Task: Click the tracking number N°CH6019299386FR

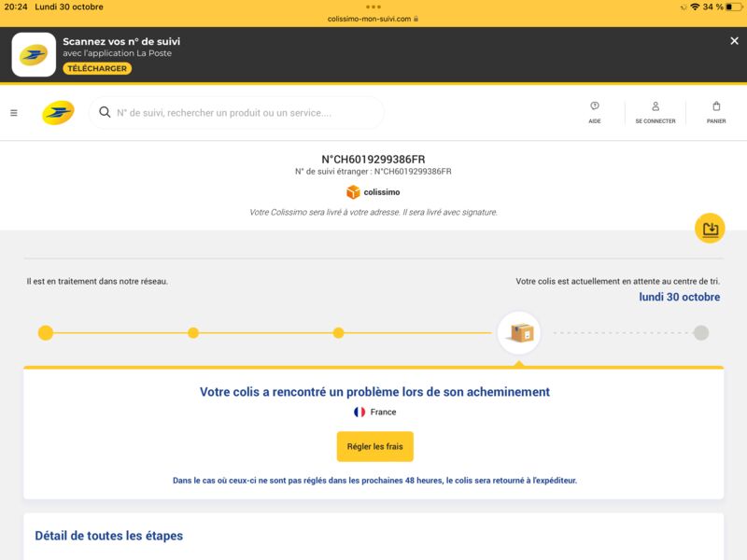Action: tap(373, 159)
